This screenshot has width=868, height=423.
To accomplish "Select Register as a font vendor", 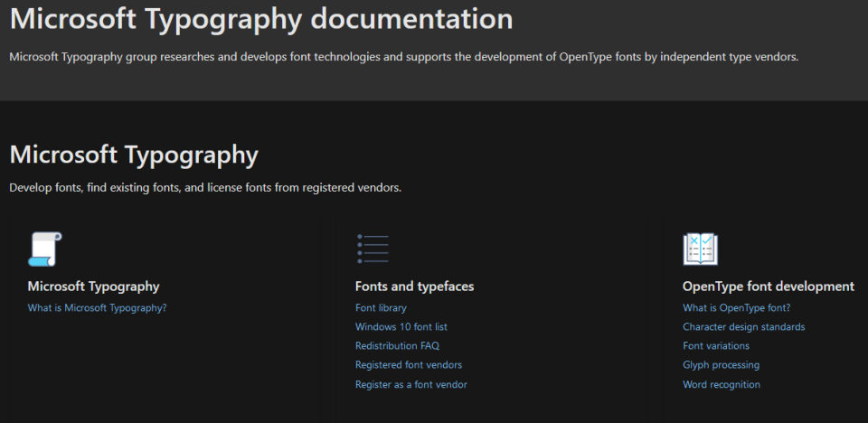I will [411, 384].
